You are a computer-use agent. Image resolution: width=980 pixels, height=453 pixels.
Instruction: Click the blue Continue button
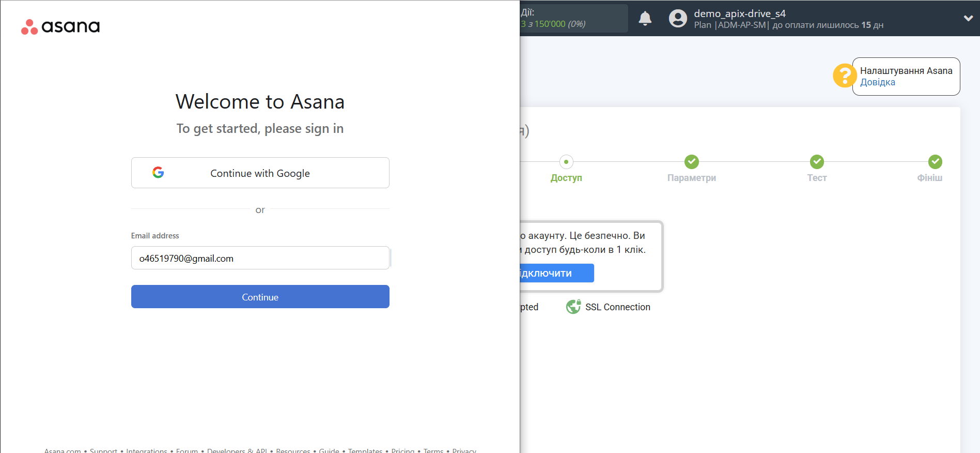(260, 297)
